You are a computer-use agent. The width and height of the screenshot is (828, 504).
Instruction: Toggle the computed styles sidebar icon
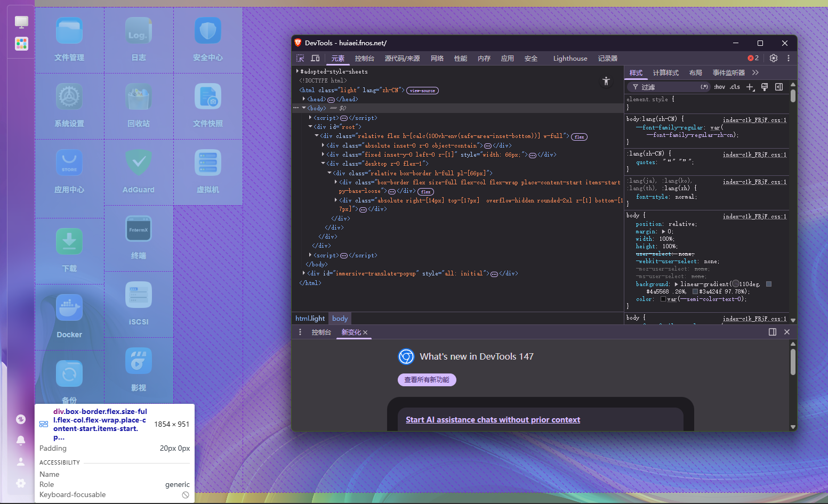pyautogui.click(x=779, y=87)
